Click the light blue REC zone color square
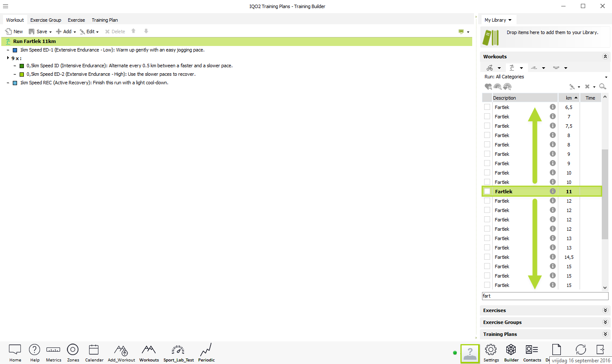This screenshot has height=364, width=612. [x=15, y=83]
